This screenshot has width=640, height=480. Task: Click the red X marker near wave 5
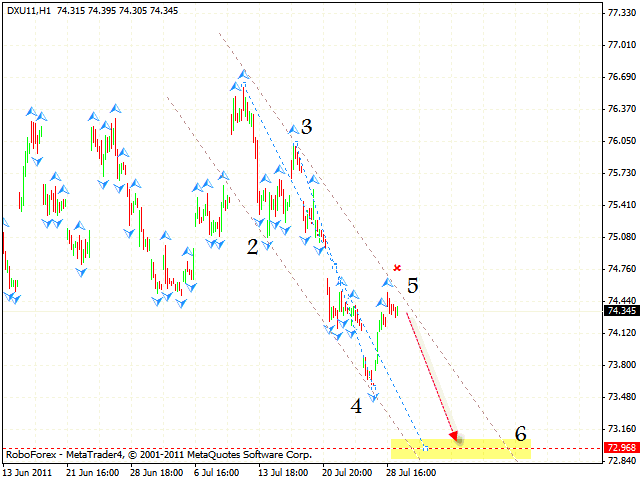click(x=397, y=267)
